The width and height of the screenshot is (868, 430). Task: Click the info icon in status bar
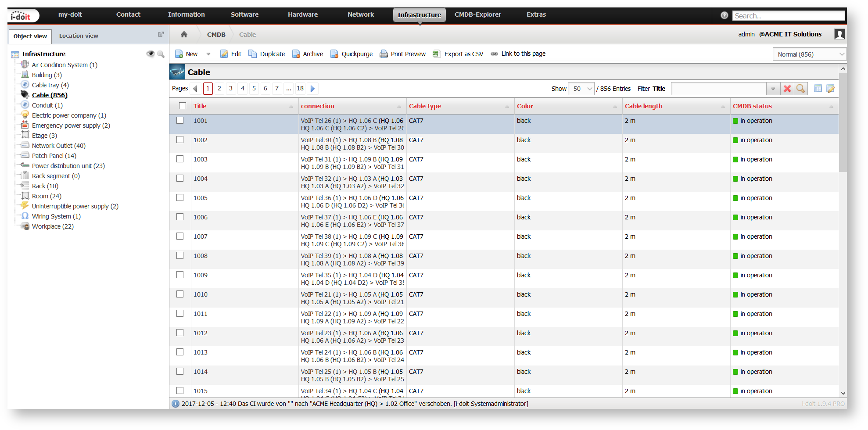click(x=176, y=404)
